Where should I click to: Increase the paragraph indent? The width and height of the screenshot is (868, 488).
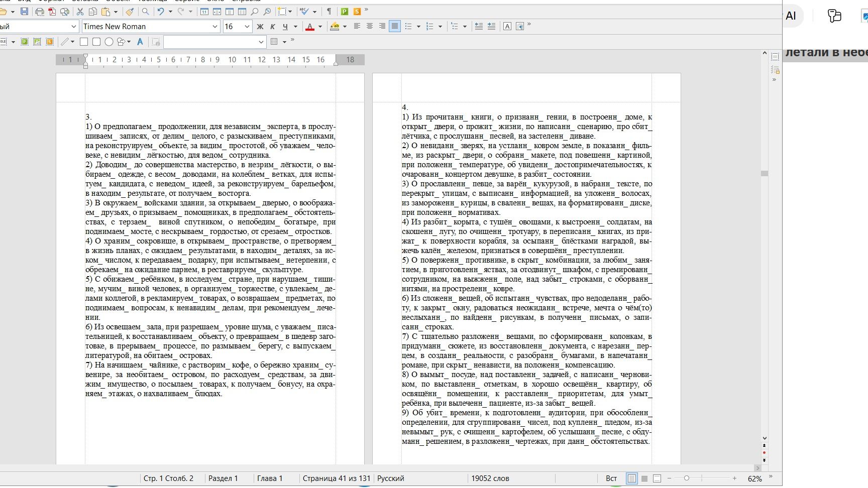coord(491,27)
